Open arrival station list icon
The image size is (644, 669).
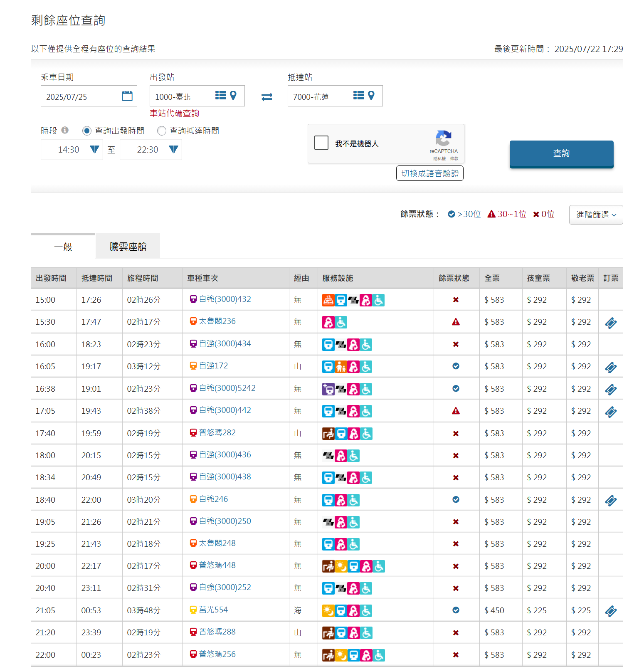tap(358, 96)
